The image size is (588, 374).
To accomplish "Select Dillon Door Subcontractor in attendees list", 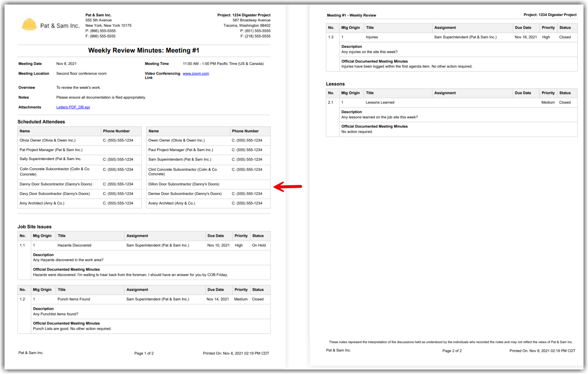I will [x=183, y=184].
